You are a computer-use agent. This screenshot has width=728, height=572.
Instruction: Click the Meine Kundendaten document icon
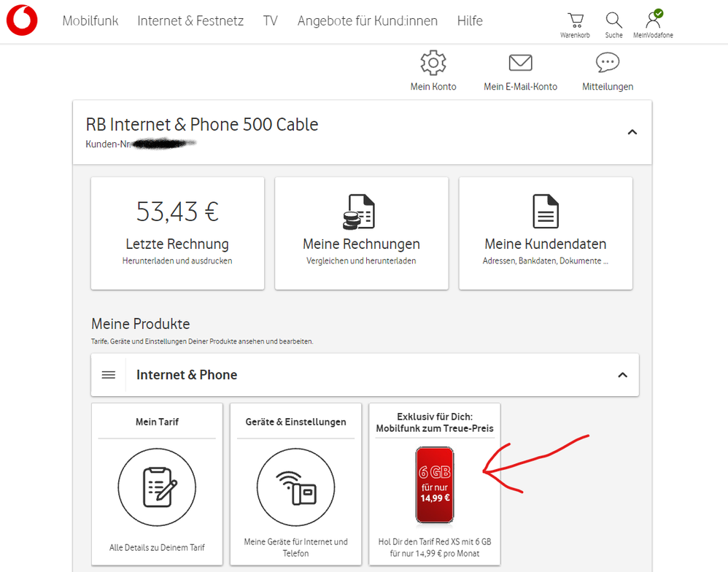point(546,212)
